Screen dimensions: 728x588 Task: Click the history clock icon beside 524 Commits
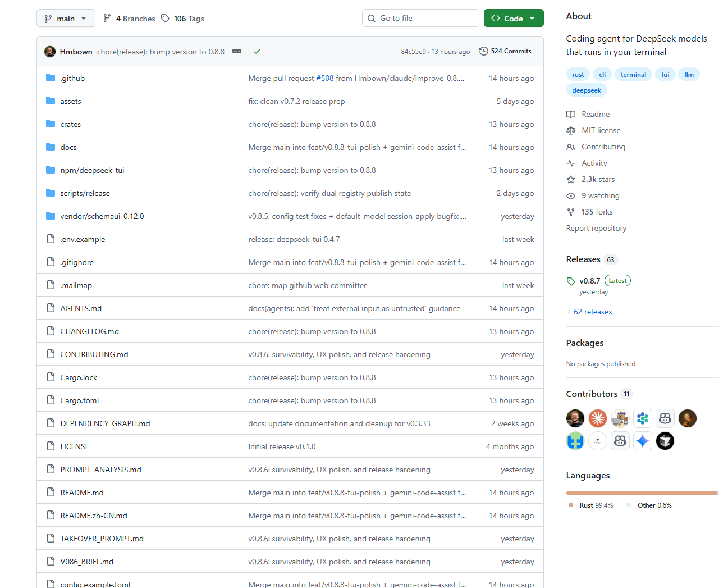point(484,51)
